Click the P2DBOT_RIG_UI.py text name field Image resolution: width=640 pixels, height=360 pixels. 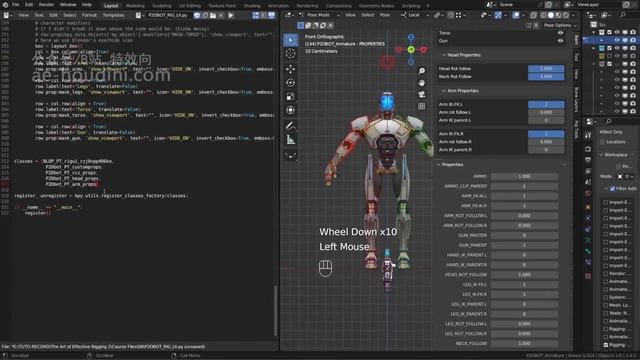pos(169,15)
